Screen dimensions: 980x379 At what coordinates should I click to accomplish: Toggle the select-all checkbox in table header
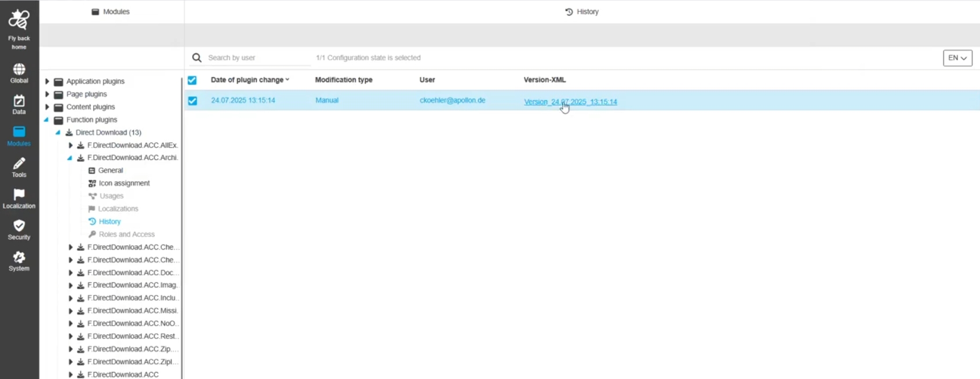[192, 81]
